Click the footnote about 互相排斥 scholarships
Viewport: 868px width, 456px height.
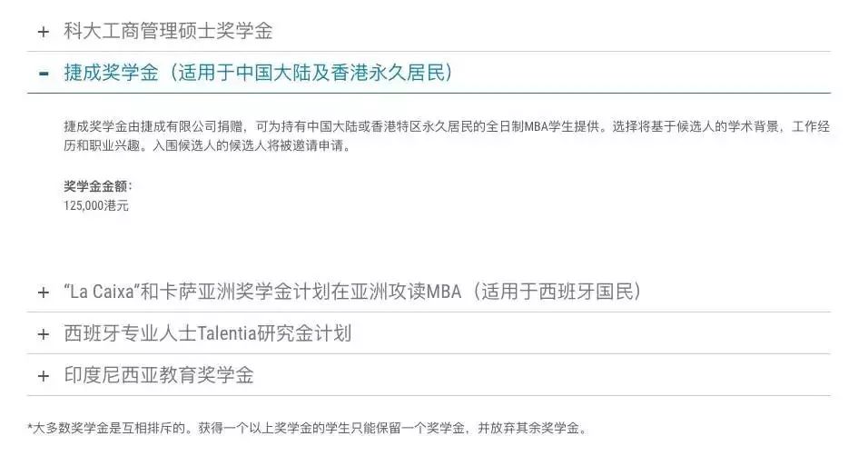click(307, 429)
